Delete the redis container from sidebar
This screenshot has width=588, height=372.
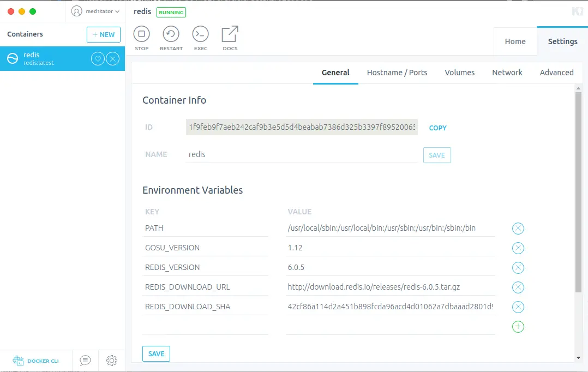pos(112,59)
